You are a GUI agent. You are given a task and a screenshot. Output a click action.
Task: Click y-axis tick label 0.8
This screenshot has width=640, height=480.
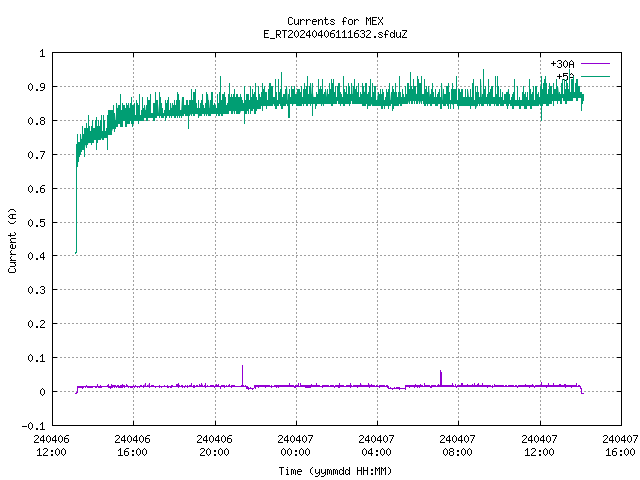coord(36,121)
